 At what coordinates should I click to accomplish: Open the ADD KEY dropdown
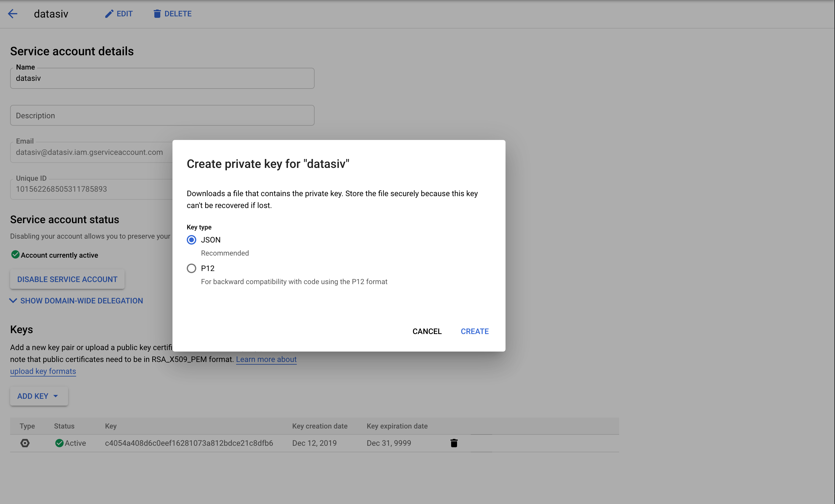(39, 396)
